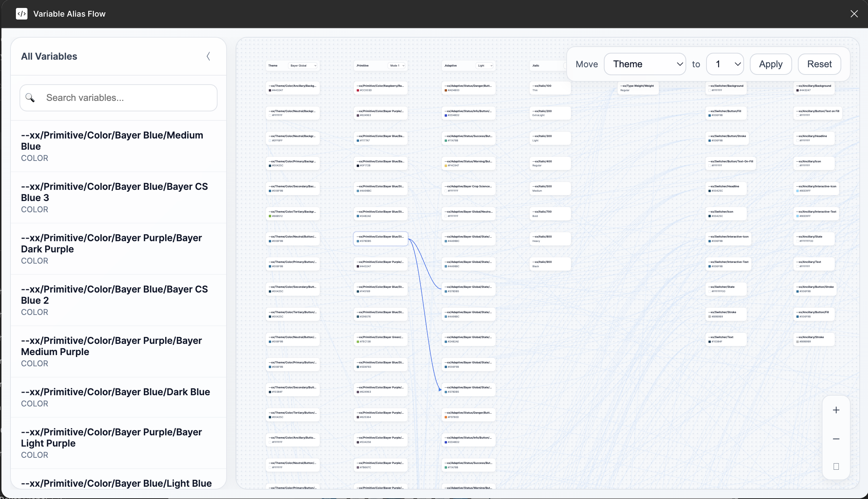The width and height of the screenshot is (868, 499).
Task: Click the Switcher/Text node #10384F
Action: tap(726, 339)
